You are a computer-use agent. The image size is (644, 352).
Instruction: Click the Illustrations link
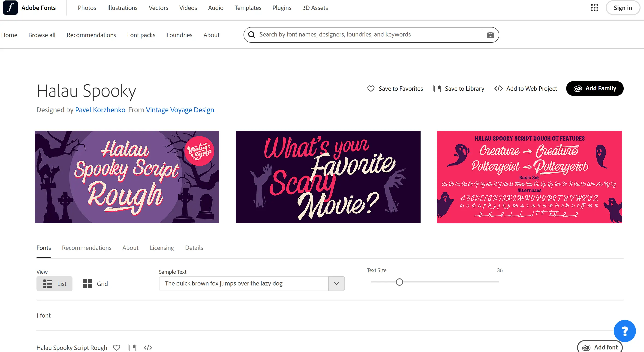122,8
